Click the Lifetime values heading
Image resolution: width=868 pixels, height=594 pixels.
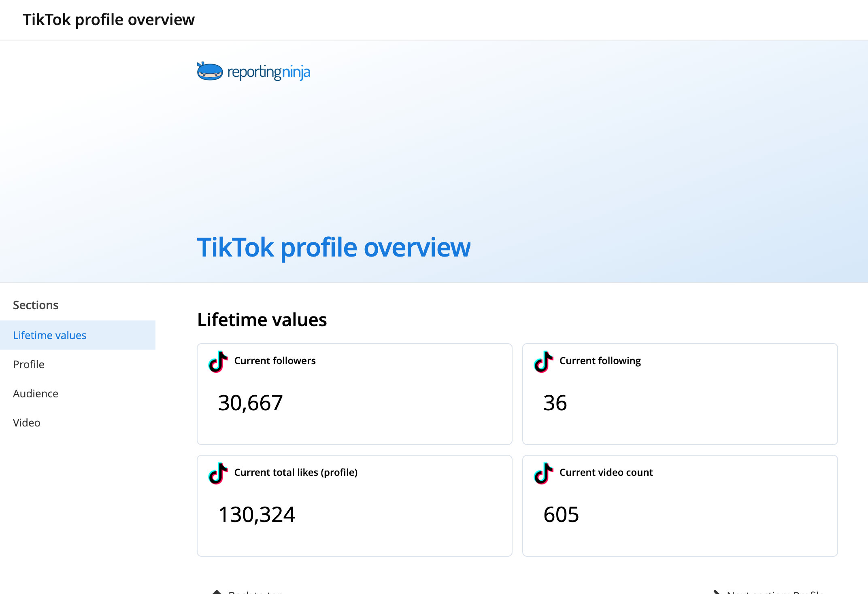[x=262, y=320]
